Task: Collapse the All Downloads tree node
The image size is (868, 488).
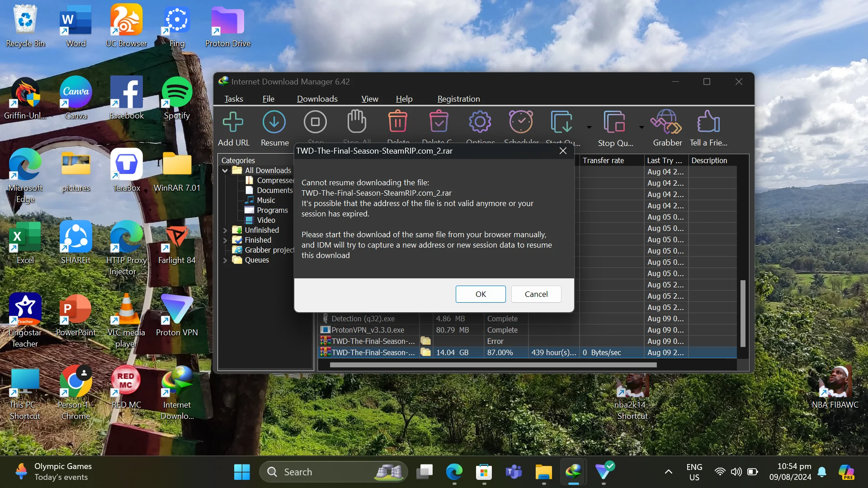Action: (x=225, y=170)
